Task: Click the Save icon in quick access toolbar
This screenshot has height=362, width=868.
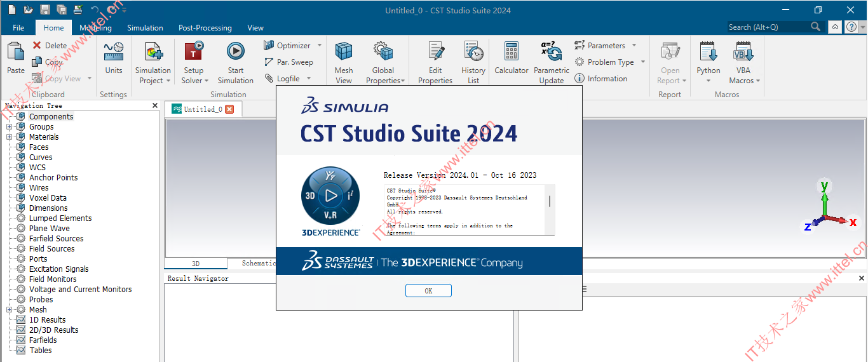Action: 45,10
